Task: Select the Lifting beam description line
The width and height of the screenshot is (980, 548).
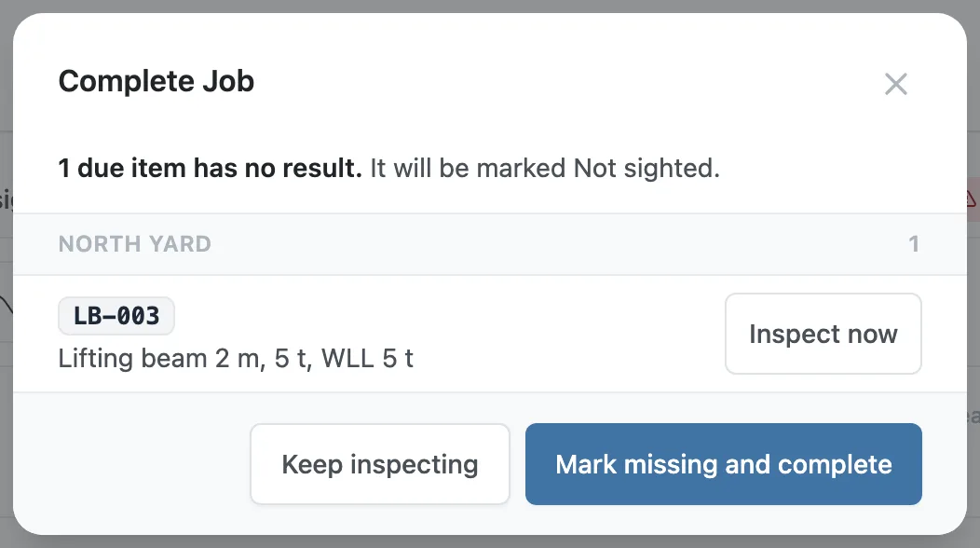Action: 236,359
